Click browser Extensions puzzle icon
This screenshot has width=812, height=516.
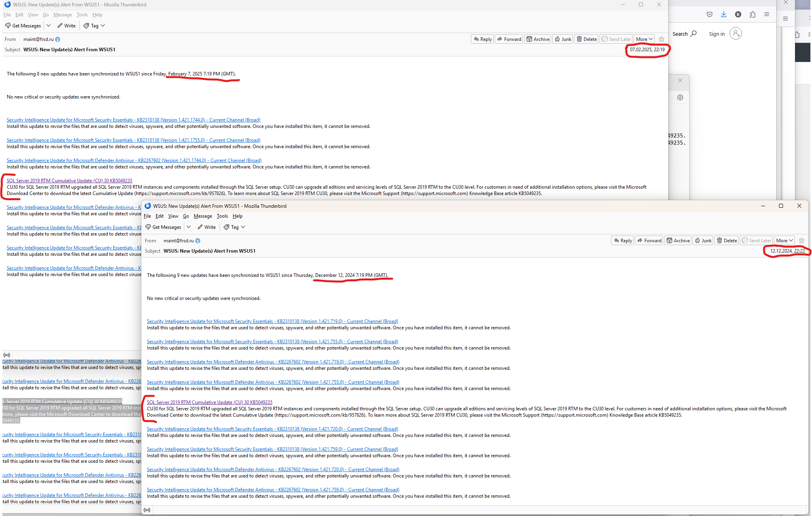pos(752,14)
